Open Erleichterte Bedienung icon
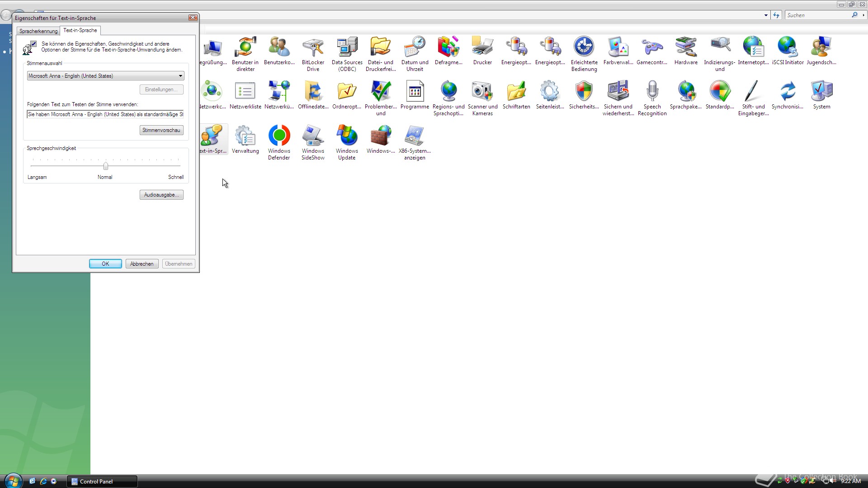The height and width of the screenshot is (488, 868). point(584,54)
